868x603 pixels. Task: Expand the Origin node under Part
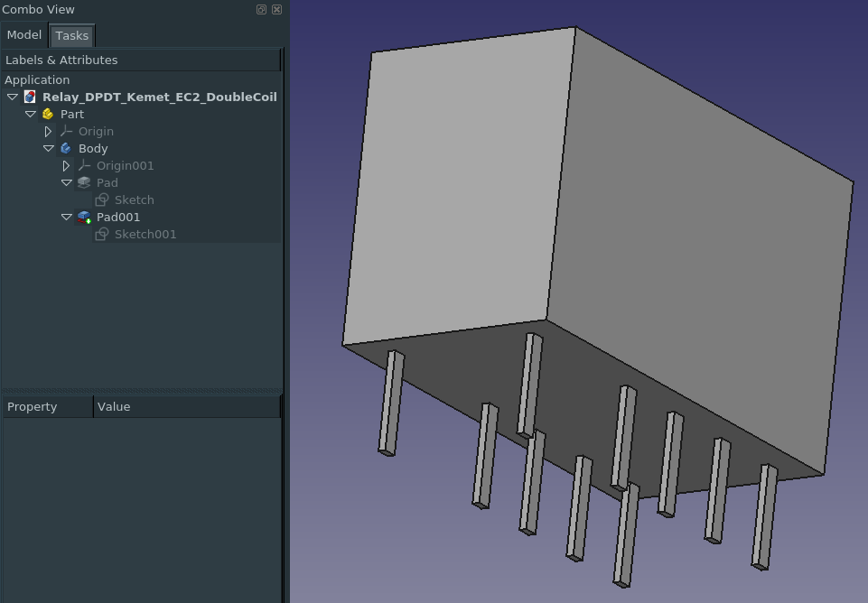49,131
